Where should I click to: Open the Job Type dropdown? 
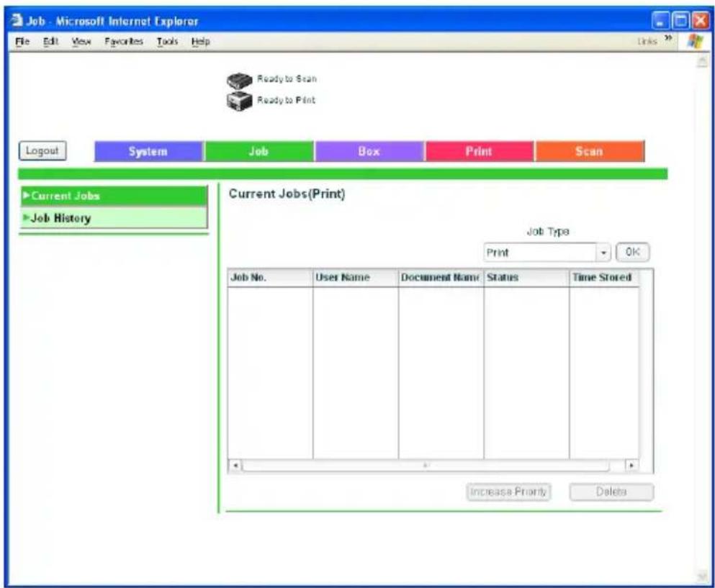(x=547, y=253)
